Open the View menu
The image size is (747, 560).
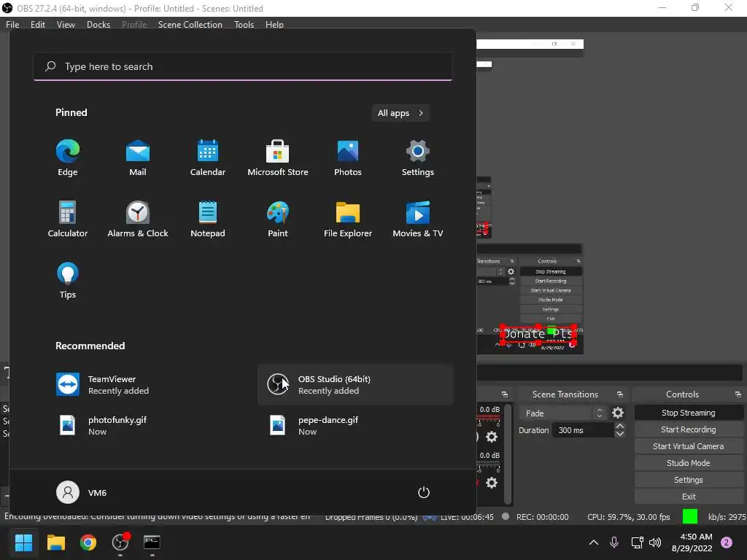click(x=66, y=24)
